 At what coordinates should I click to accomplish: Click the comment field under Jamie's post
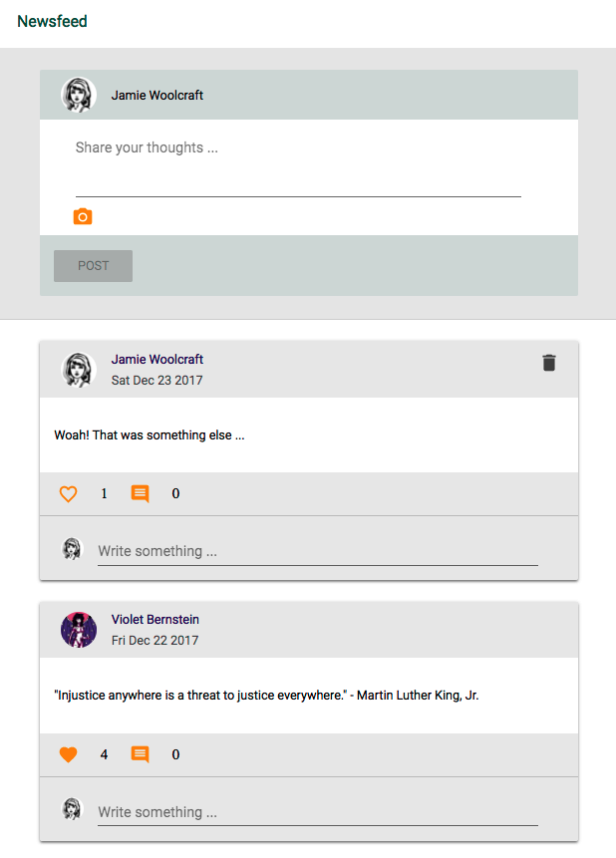tap(317, 551)
